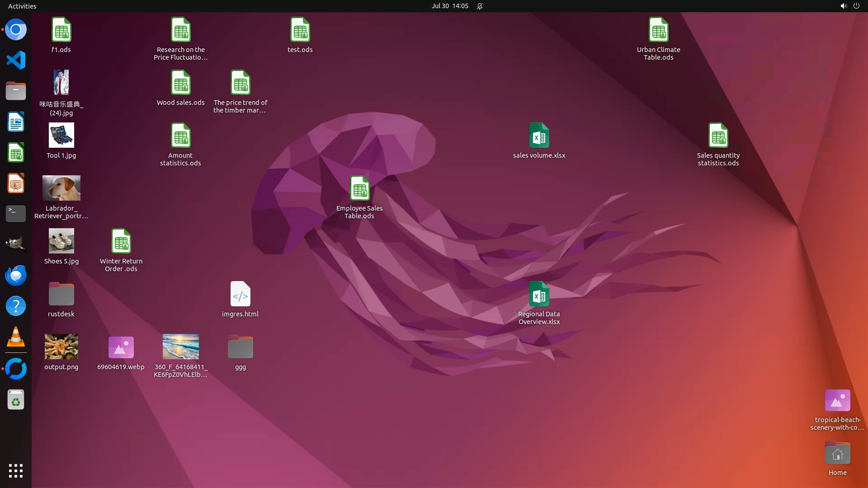
Task: Click the do-not-disturb bell indicator
Action: click(x=480, y=6)
